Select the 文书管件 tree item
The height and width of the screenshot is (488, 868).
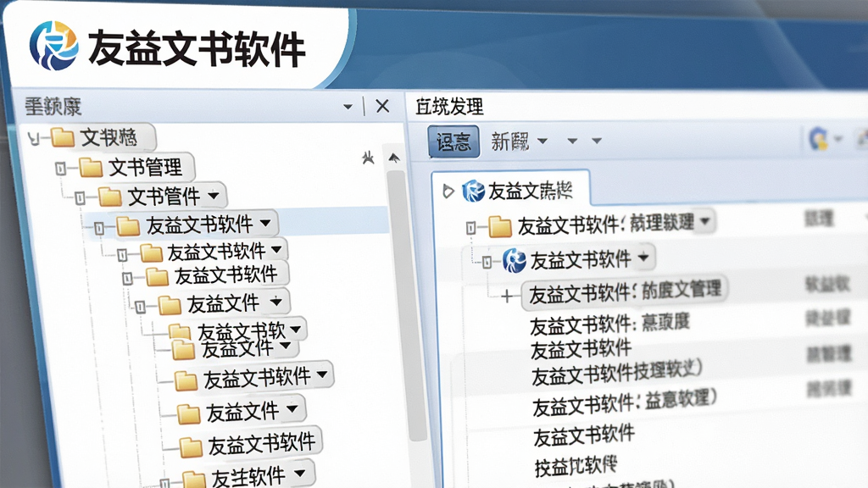(x=164, y=196)
